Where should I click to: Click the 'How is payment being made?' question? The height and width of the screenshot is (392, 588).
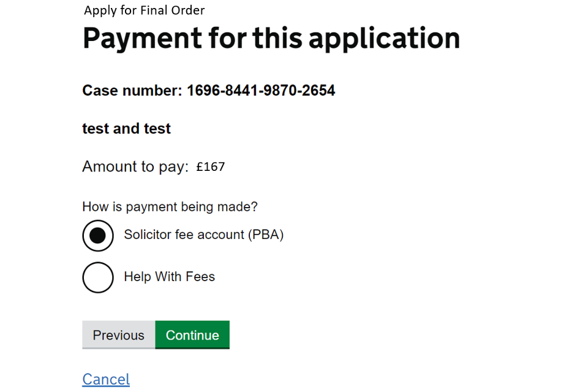[x=170, y=207]
